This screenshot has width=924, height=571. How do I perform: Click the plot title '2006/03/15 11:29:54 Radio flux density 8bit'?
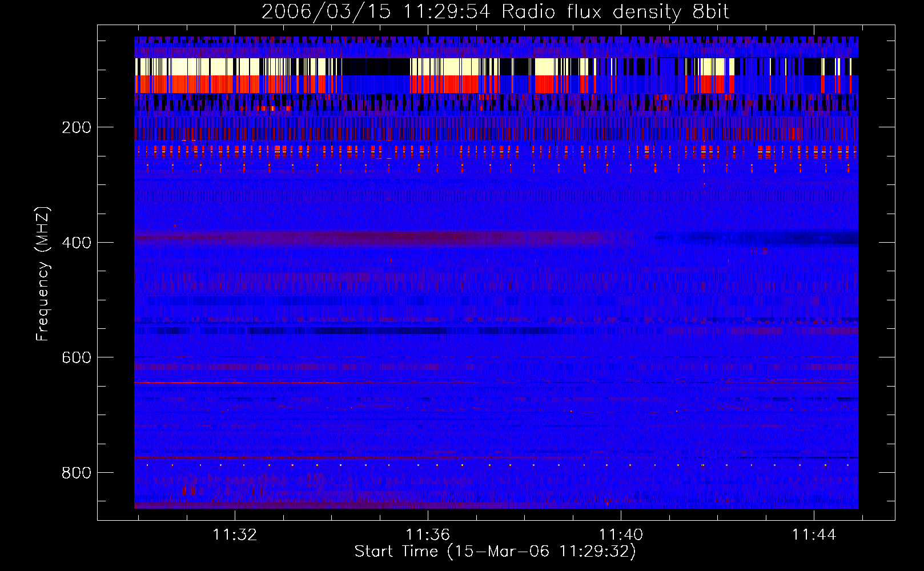(495, 12)
